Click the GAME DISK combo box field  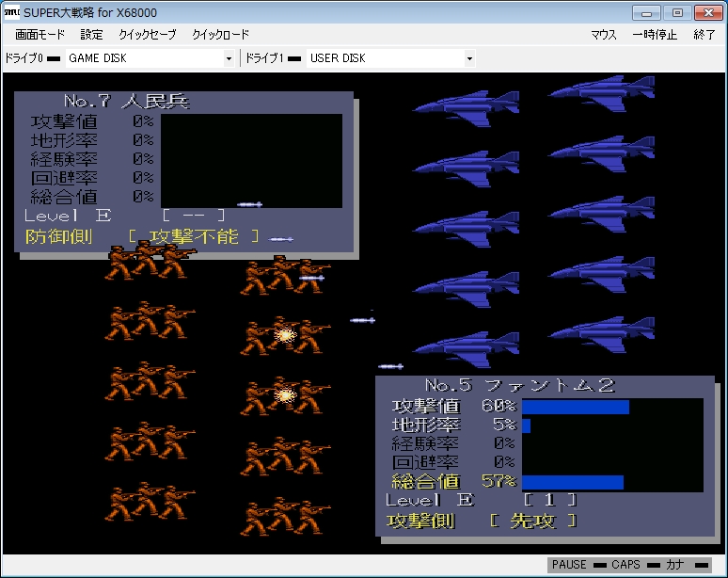coord(150,58)
